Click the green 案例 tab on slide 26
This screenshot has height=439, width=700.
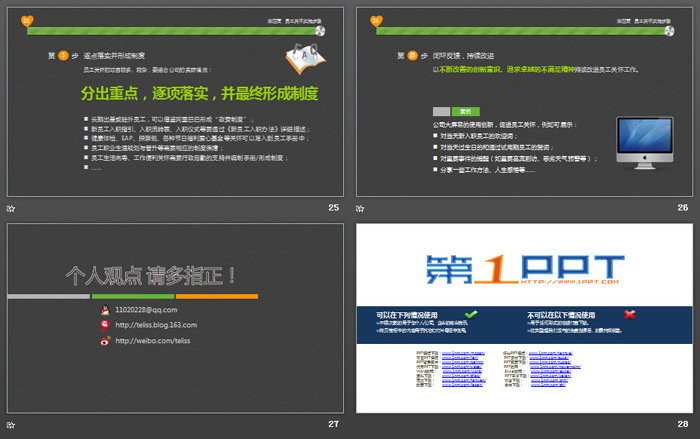[x=466, y=111]
